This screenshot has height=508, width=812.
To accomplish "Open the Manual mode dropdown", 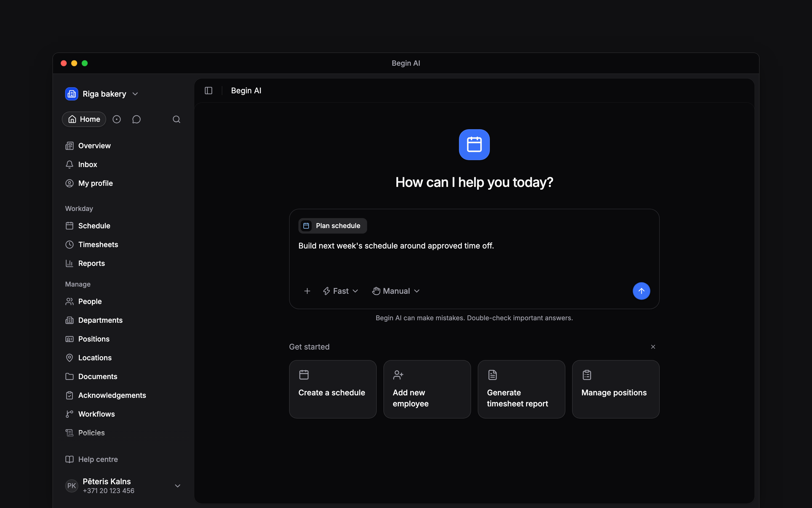I will coord(396,291).
